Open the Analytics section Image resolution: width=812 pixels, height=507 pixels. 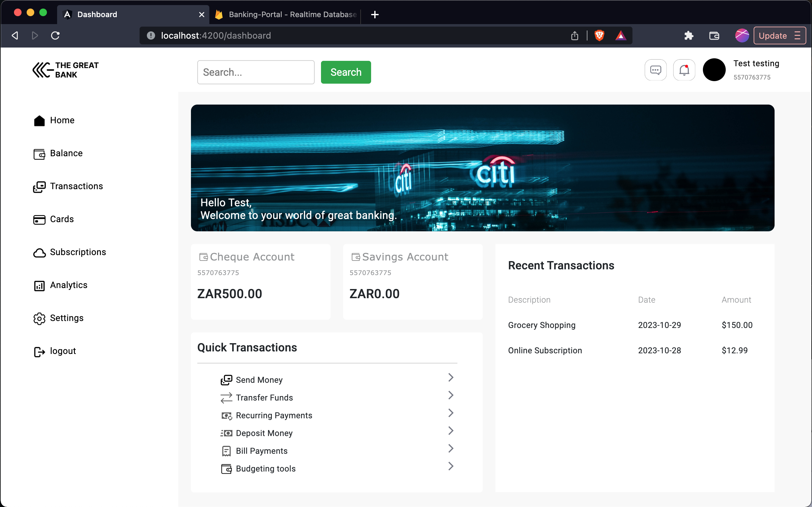point(69,285)
